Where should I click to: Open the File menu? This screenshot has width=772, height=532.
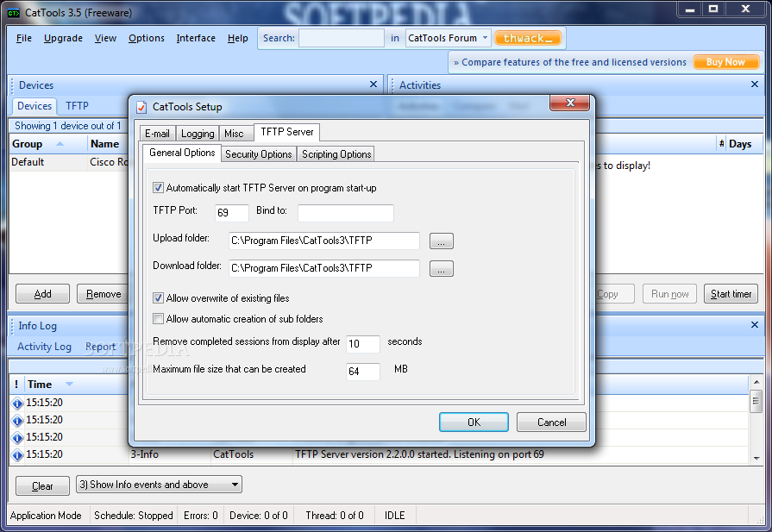tap(23, 38)
